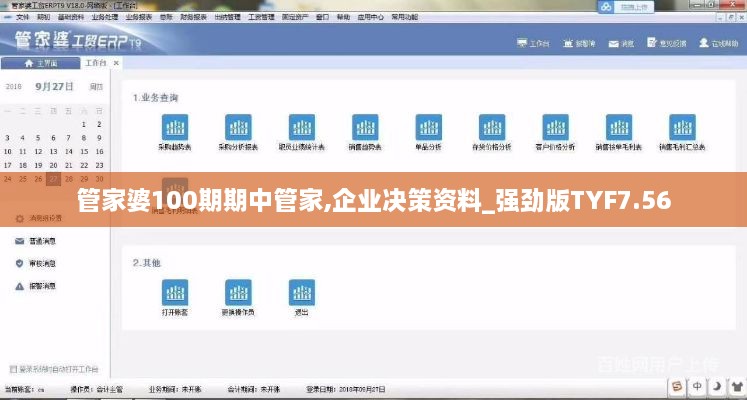747x400 pixels.
Task: Click the 1.业务查询 section heading
Action: [x=155, y=98]
